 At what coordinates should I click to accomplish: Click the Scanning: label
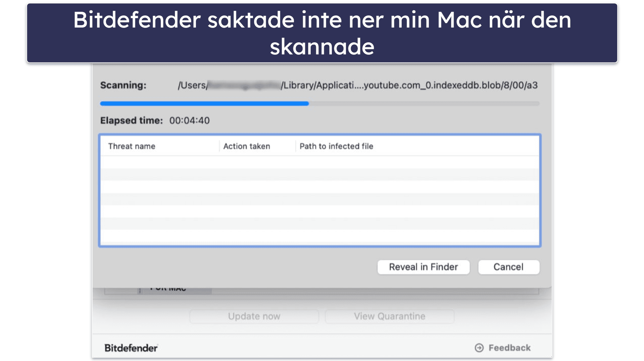(123, 85)
